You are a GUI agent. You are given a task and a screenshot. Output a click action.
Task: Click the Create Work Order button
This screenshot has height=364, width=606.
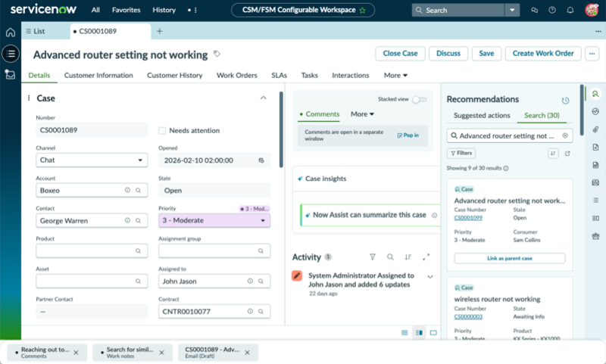pos(543,54)
